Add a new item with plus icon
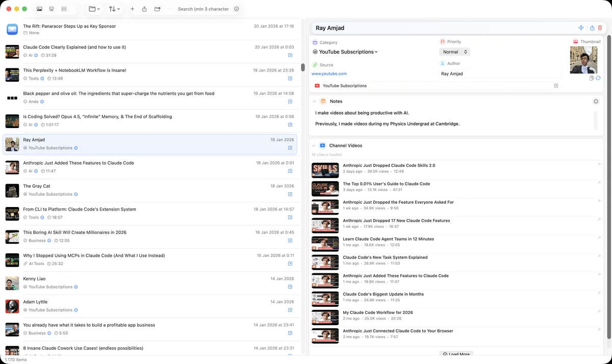This screenshot has height=364, width=612. coord(133,9)
